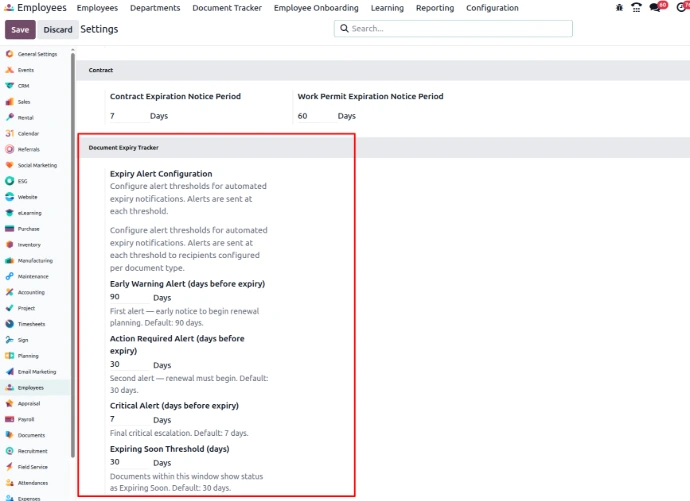Click the Save button
This screenshot has width=690, height=501.
pyautogui.click(x=21, y=30)
